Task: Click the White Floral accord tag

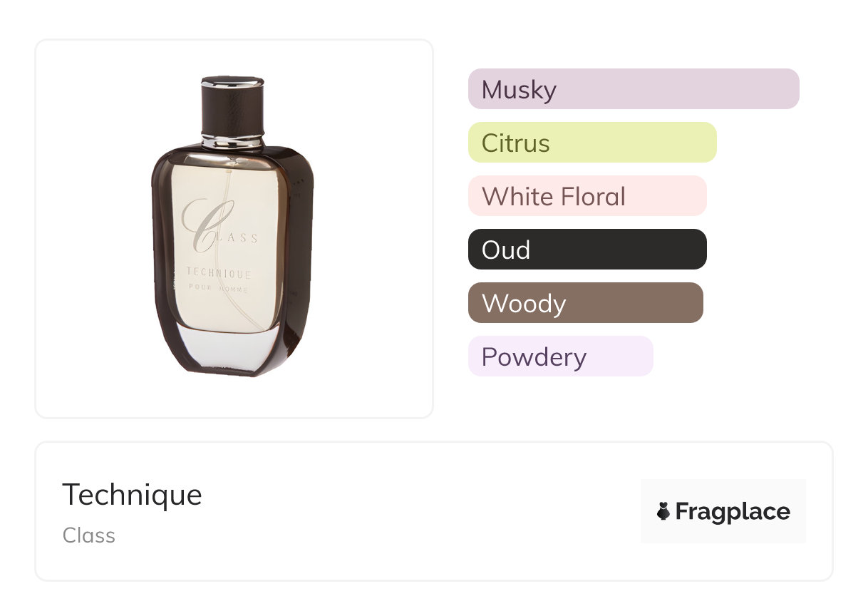Action: click(x=587, y=196)
